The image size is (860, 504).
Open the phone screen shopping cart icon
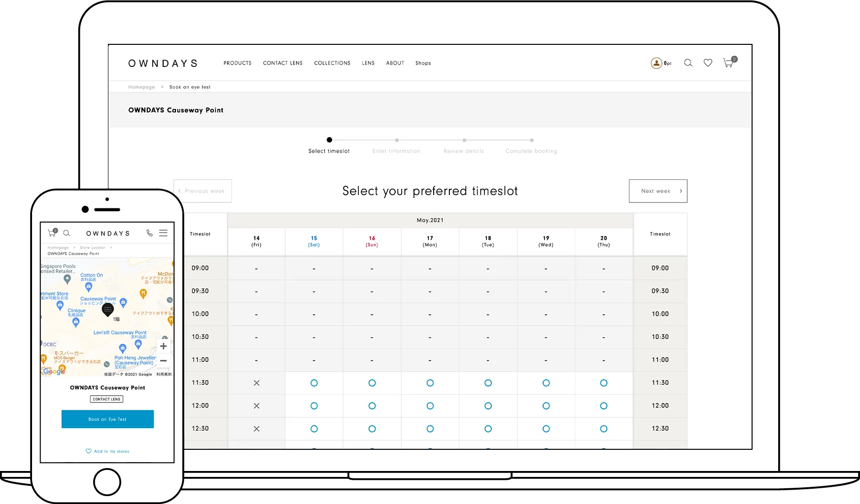[52, 233]
